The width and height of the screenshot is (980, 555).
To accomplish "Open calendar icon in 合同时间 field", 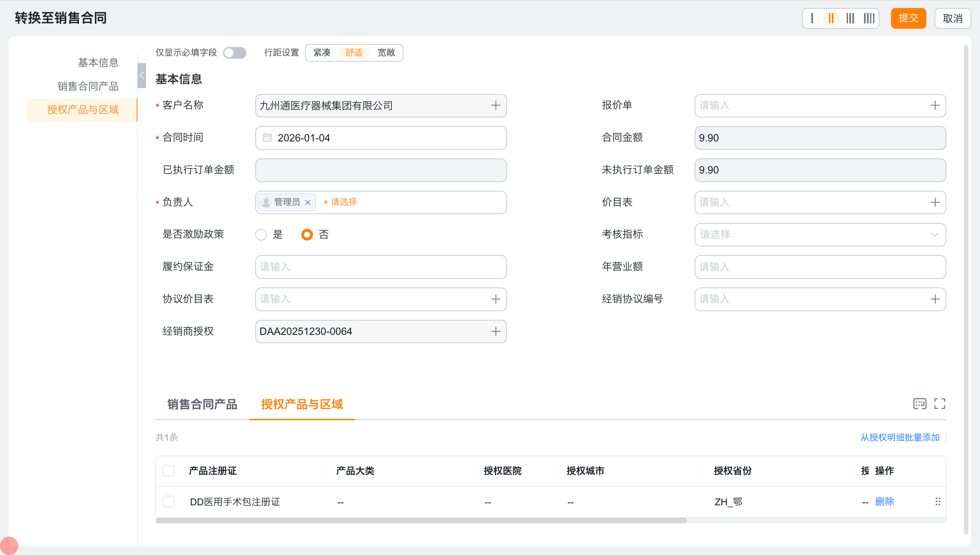I will click(x=267, y=138).
